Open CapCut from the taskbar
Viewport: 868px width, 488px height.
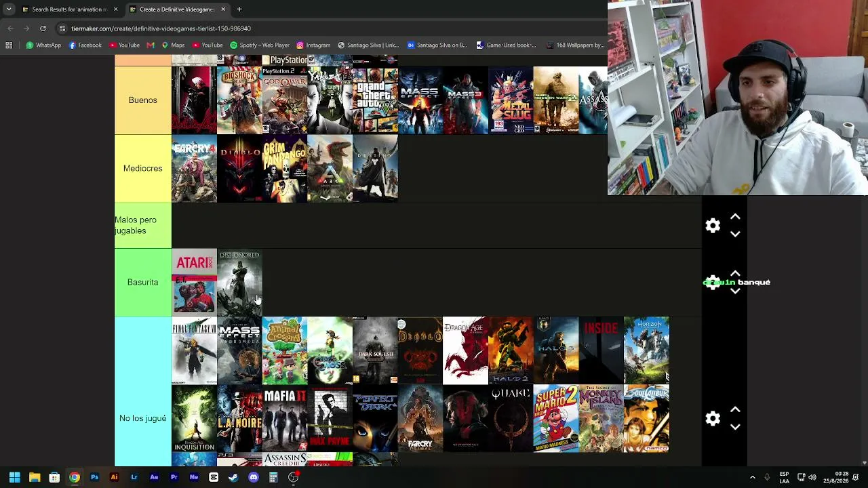(214, 477)
